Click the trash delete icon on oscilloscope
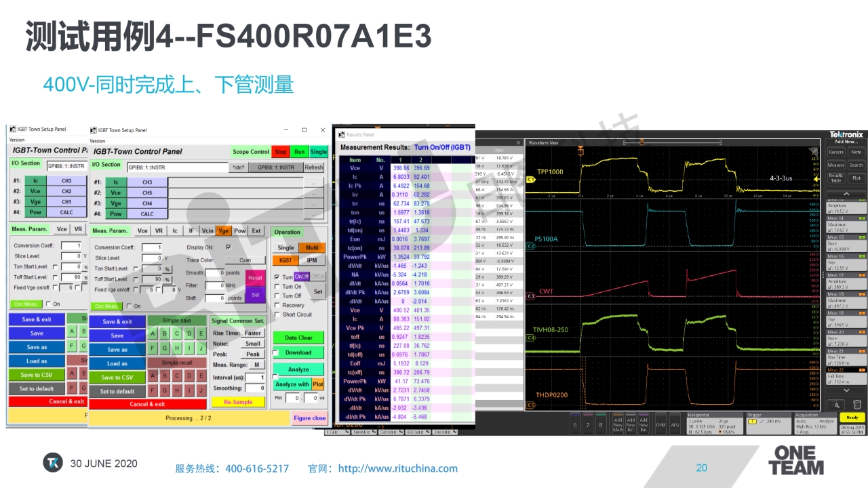The height and width of the screenshot is (488, 868). [x=856, y=405]
